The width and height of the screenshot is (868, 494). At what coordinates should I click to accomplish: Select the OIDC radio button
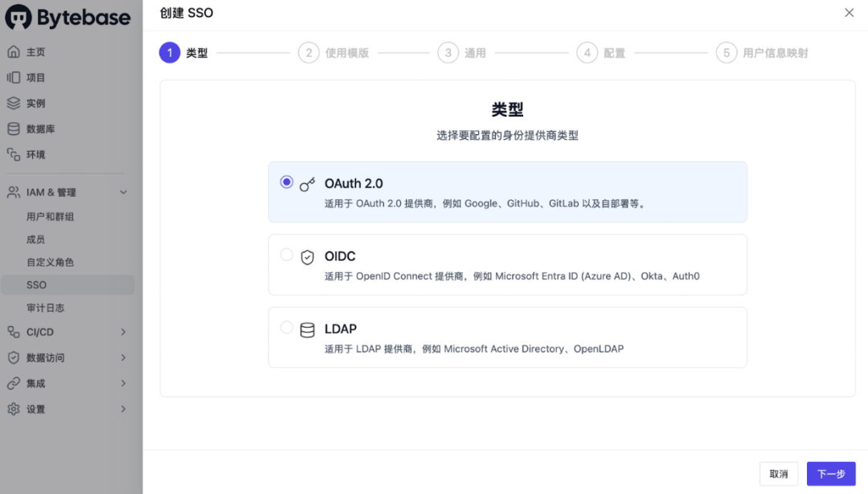pyautogui.click(x=286, y=255)
